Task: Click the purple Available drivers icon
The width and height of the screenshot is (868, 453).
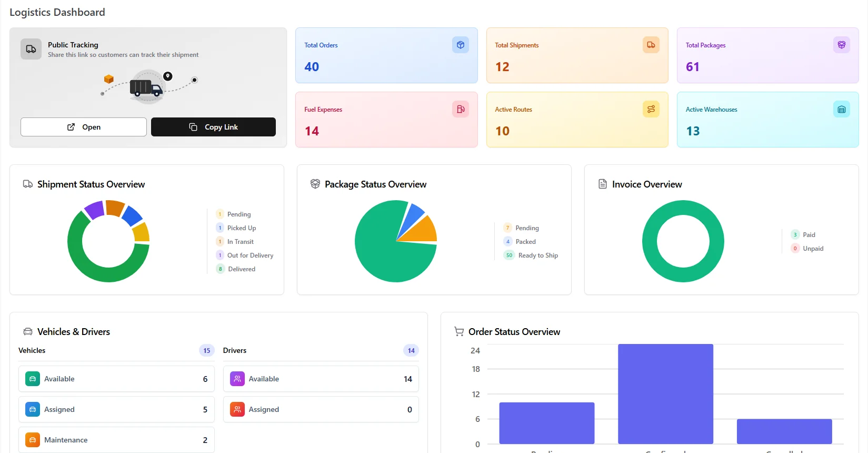Action: coord(237,379)
